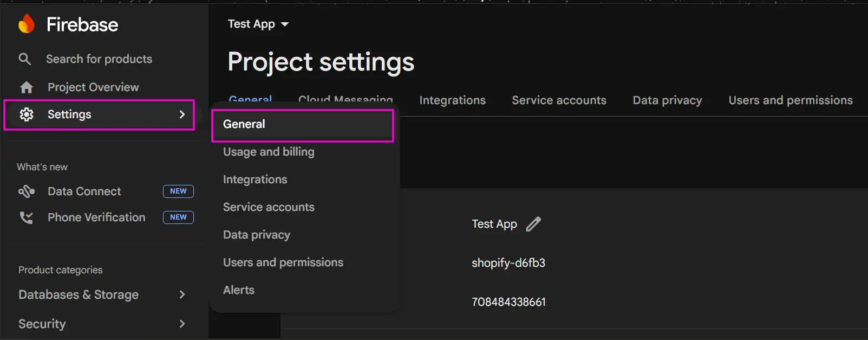Screen dimensions: 868x340
Task: Go to the Data privacy tab
Action: [x=667, y=100]
